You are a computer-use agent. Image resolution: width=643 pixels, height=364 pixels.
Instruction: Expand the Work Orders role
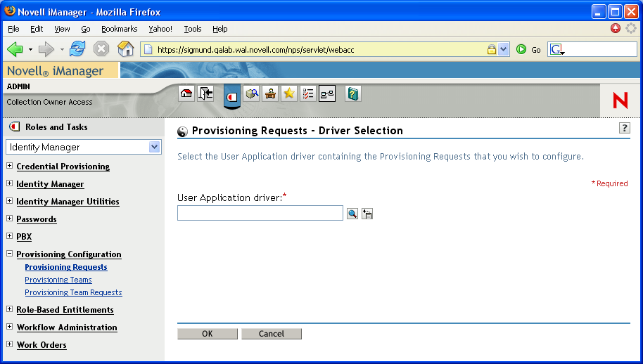(9, 344)
